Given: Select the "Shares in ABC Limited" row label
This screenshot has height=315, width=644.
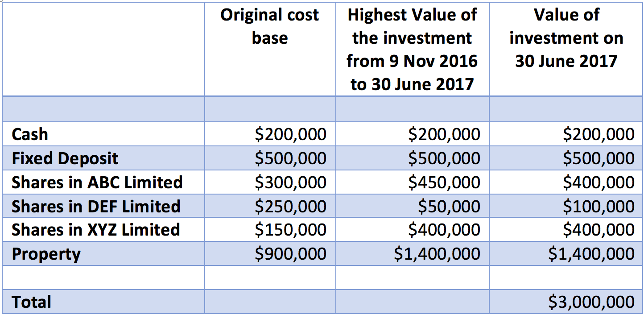Looking at the screenshot, I should coord(97,182).
